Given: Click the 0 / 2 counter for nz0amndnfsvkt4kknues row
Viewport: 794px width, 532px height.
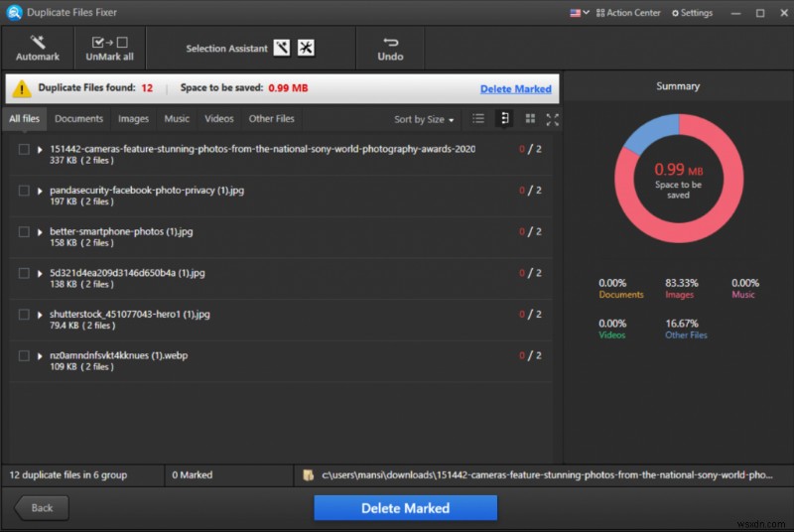Looking at the screenshot, I should pyautogui.click(x=530, y=355).
